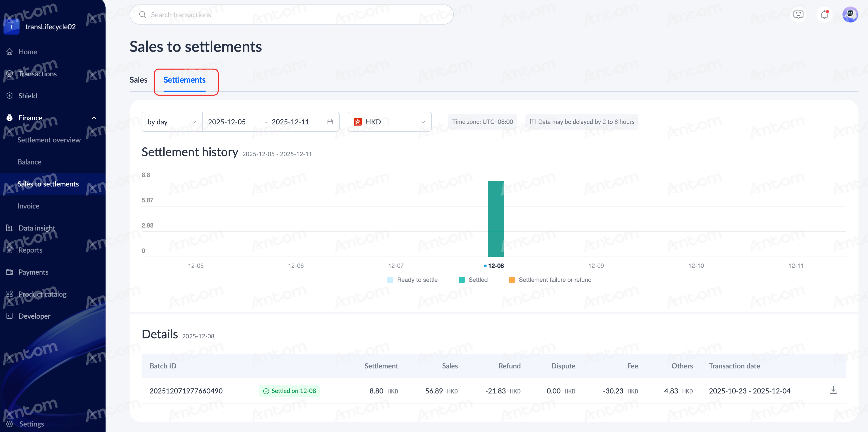This screenshot has width=868, height=432.
Task: Click the Transaction date column header
Action: coord(734,366)
